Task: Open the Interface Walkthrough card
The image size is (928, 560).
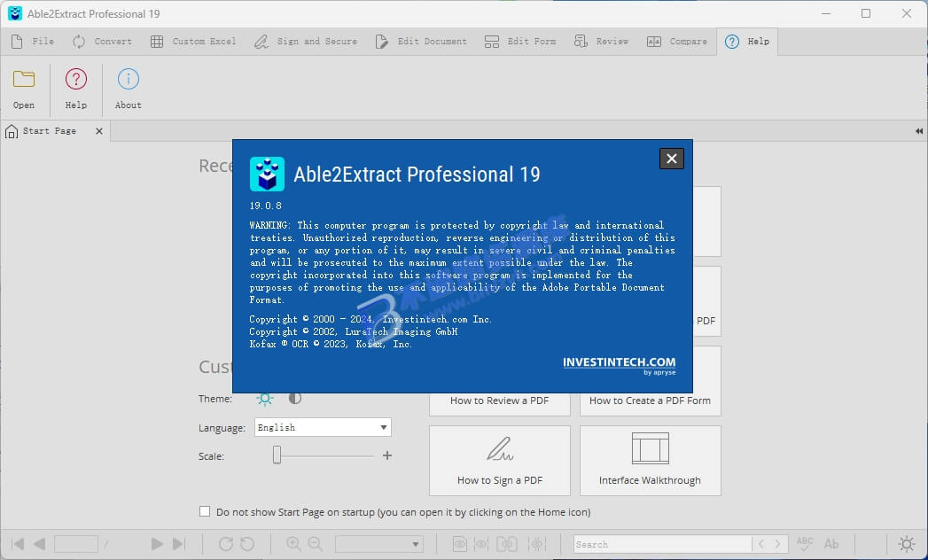Action: click(650, 461)
